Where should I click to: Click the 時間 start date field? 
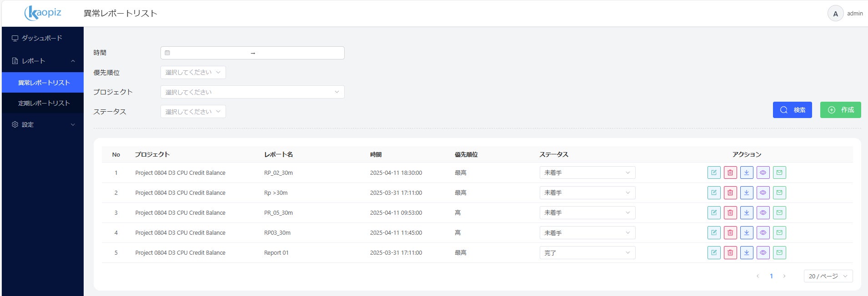click(210, 53)
